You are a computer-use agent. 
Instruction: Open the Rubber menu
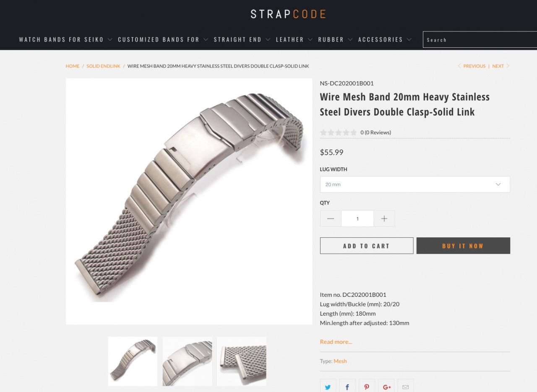pyautogui.click(x=335, y=39)
